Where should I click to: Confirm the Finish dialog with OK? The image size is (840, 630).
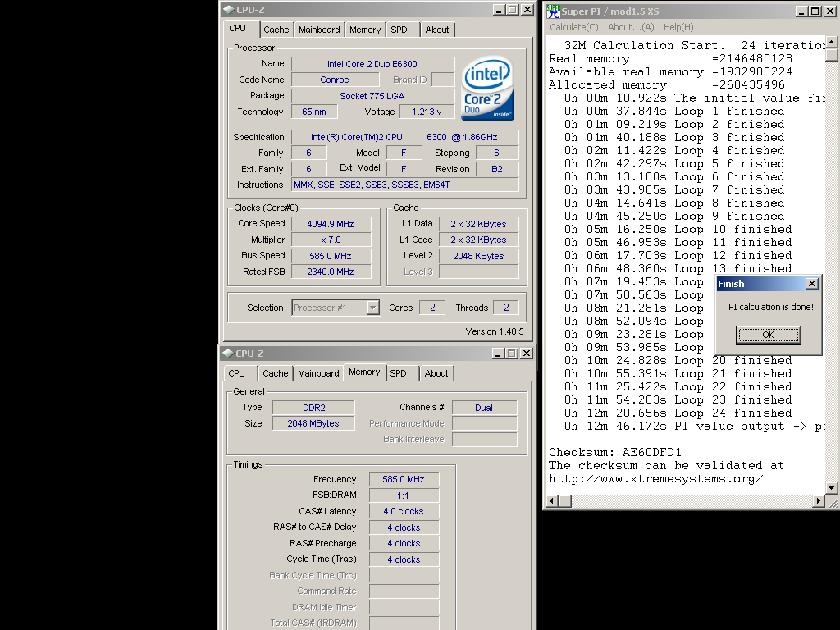(x=768, y=335)
